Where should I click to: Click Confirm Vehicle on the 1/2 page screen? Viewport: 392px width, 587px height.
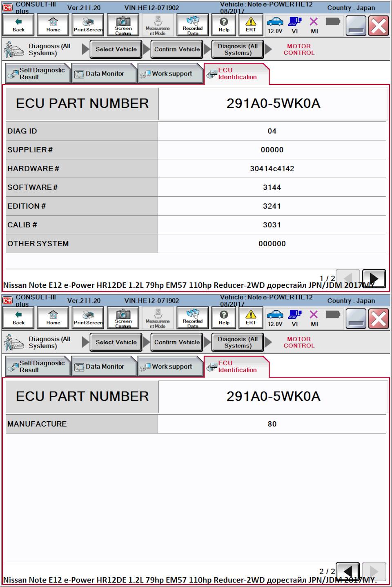[177, 49]
